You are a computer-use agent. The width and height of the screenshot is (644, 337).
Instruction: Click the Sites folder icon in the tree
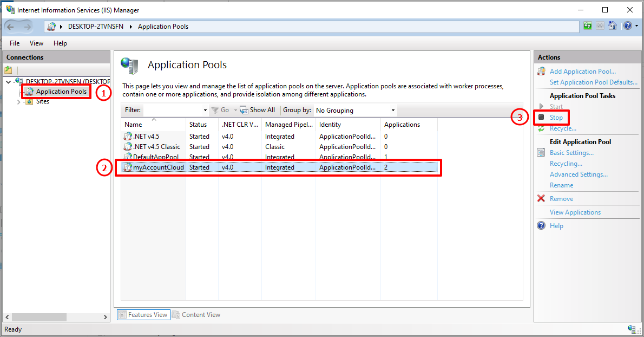pos(29,101)
